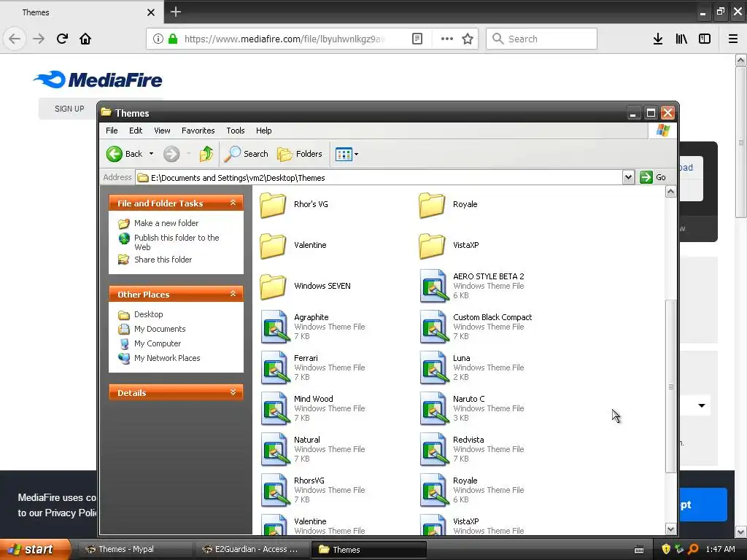Screen dimensions: 747x560
Task: Select the VistaXP folder icon
Action: [x=432, y=246]
